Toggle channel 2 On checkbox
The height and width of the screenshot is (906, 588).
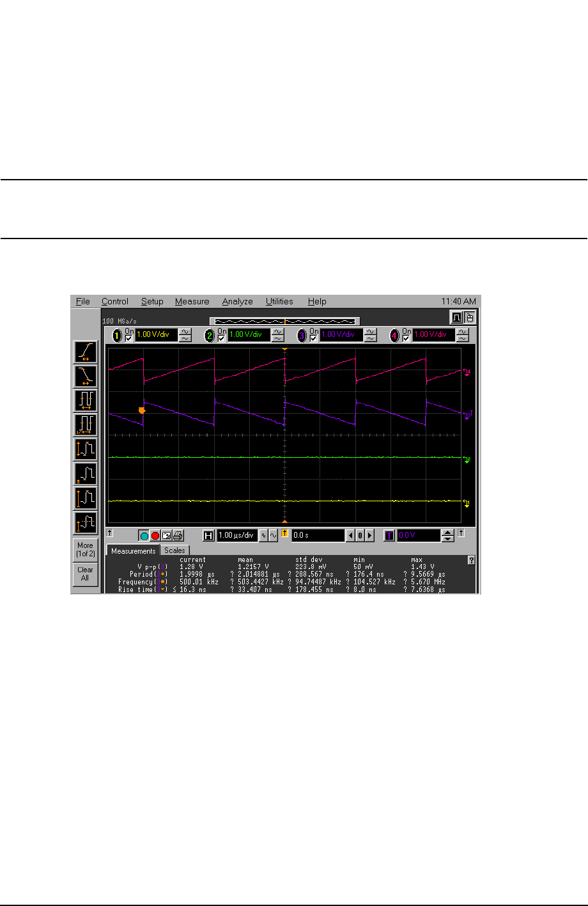pos(221,338)
